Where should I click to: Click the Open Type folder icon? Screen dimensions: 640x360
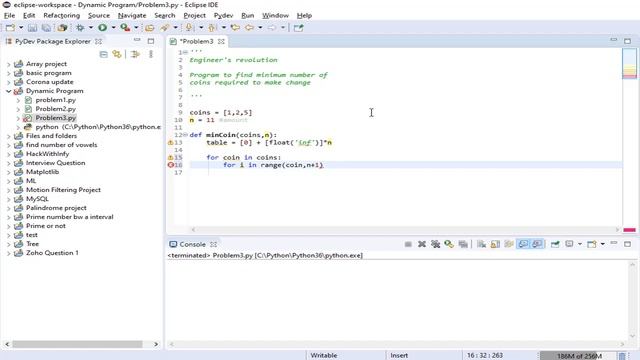(150, 28)
